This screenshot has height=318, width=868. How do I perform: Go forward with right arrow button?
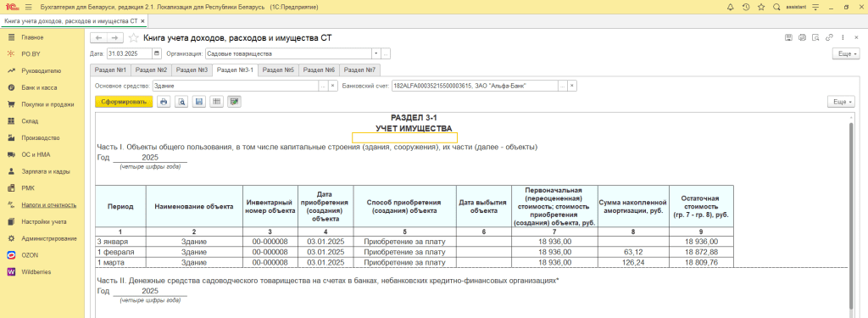tap(114, 37)
